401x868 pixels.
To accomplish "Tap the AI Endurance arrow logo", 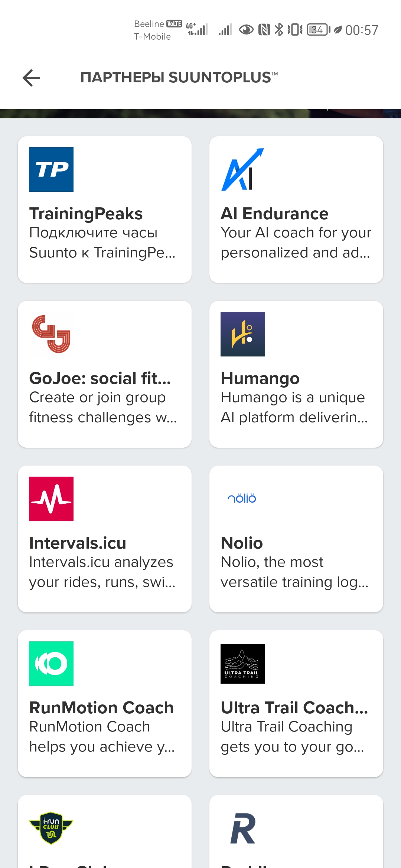I will (242, 170).
